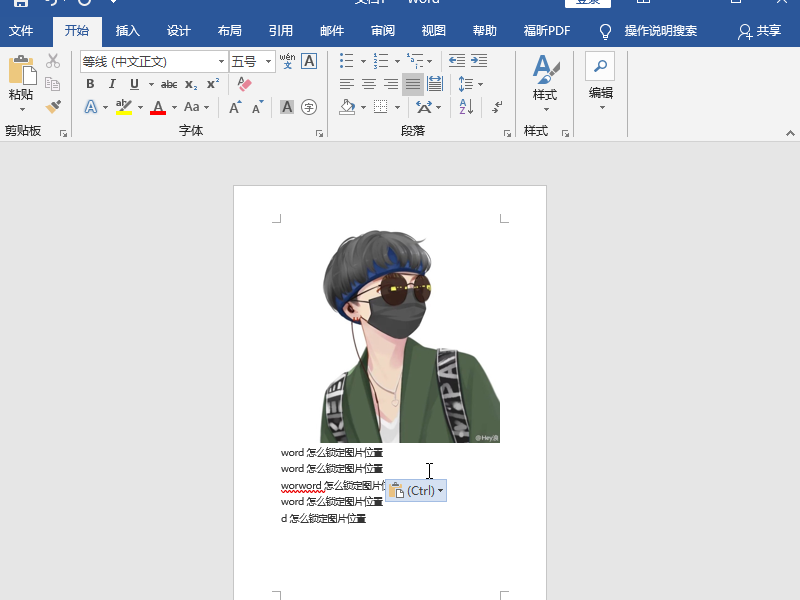Viewport: 800px width, 600px height.
Task: Click the Sort A-Z icon
Action: tap(465, 107)
